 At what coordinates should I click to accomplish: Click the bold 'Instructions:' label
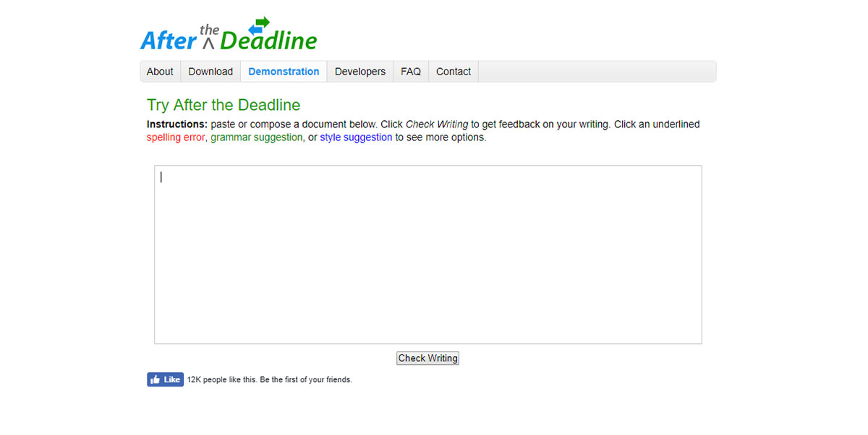click(177, 124)
